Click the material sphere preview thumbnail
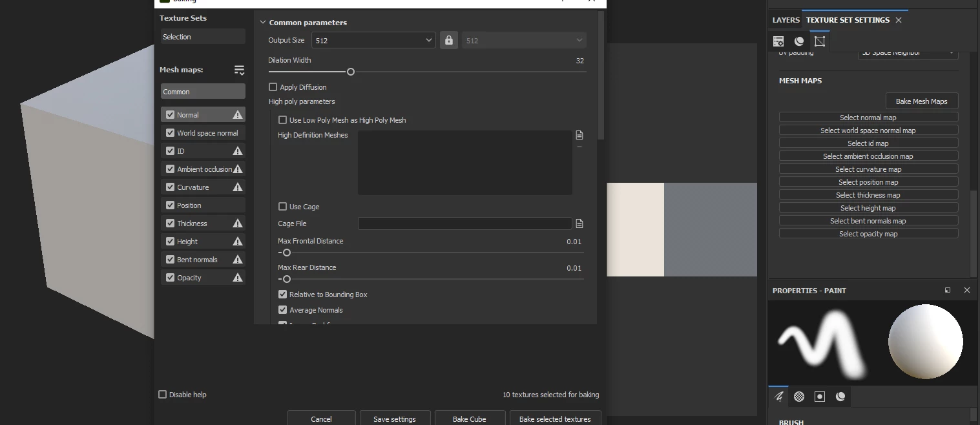980x425 pixels. [925, 342]
